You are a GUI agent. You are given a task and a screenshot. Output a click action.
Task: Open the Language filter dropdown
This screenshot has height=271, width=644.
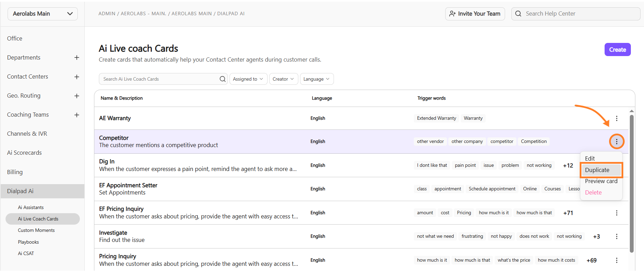(317, 79)
